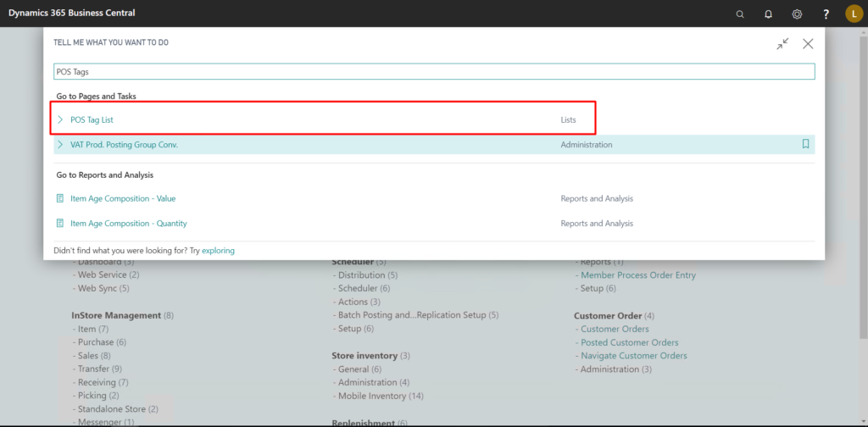The image size is (868, 427).
Task: Open the user profile avatar L
Action: pos(854,14)
